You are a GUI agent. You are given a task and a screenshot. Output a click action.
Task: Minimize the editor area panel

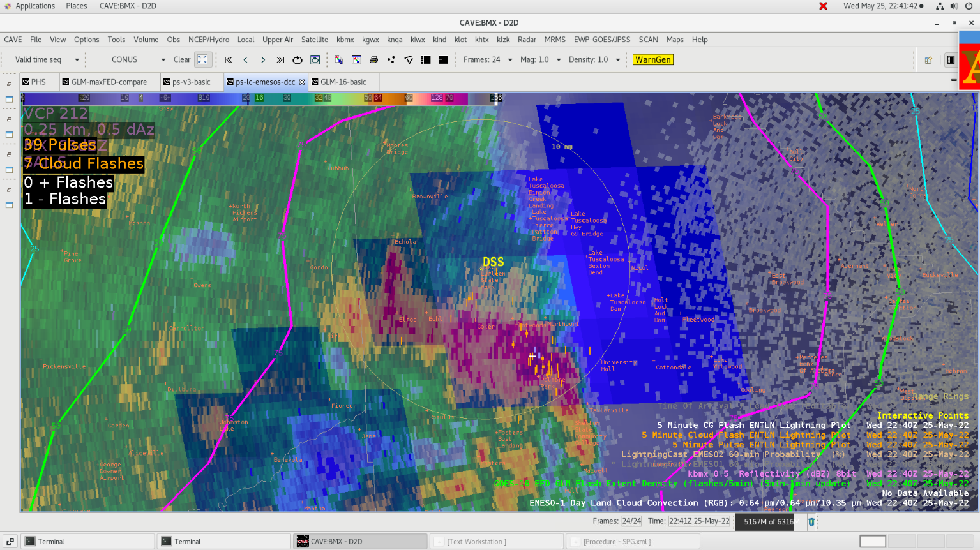(954, 80)
